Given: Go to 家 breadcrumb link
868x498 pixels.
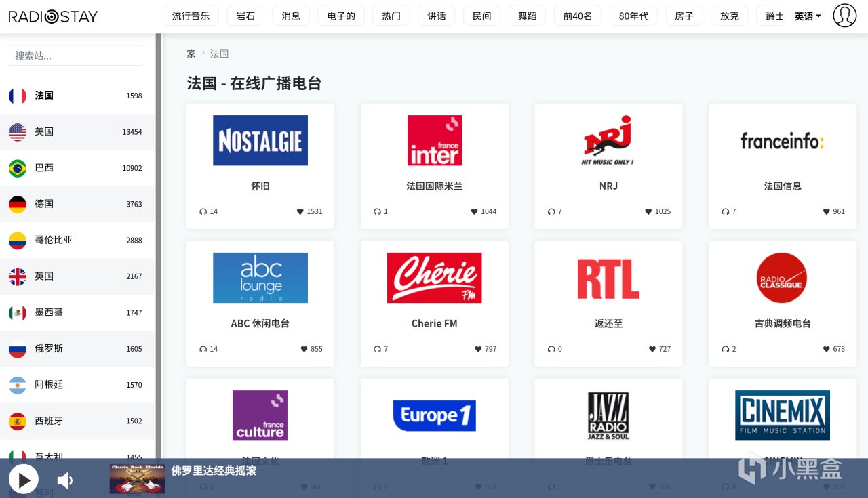Looking at the screenshot, I should [191, 54].
